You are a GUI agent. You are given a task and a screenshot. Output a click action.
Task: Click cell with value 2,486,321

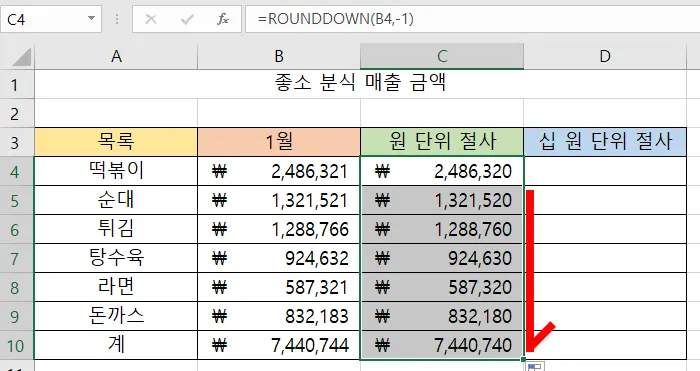[279, 171]
